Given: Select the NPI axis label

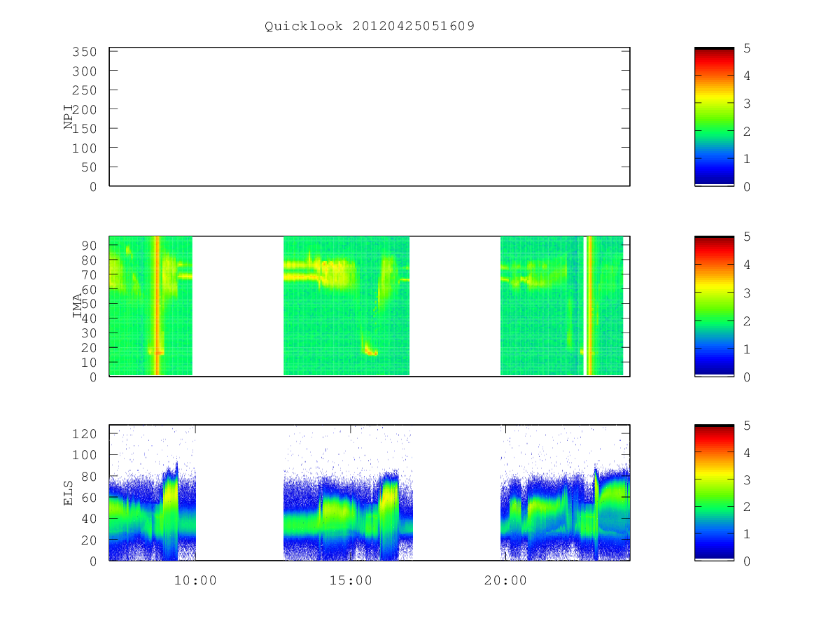Looking at the screenshot, I should point(69,117).
